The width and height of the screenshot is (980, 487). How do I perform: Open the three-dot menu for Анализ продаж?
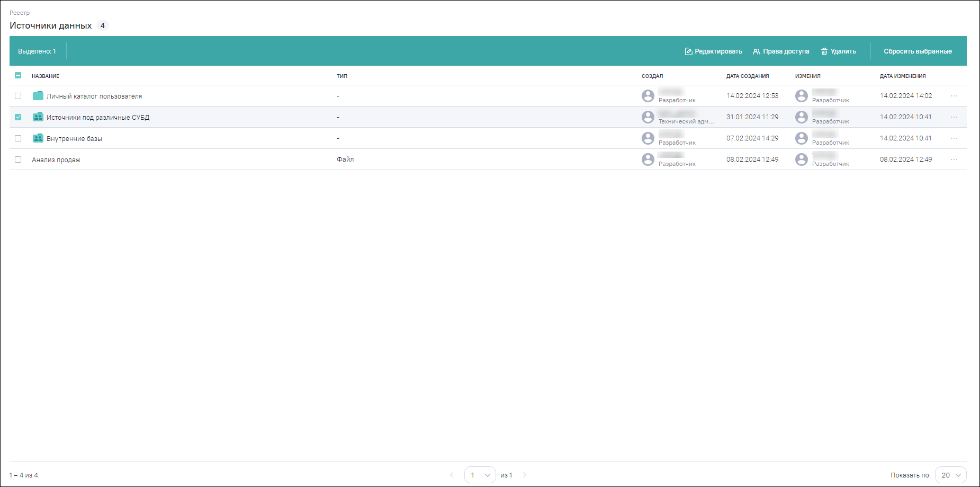coord(954,160)
